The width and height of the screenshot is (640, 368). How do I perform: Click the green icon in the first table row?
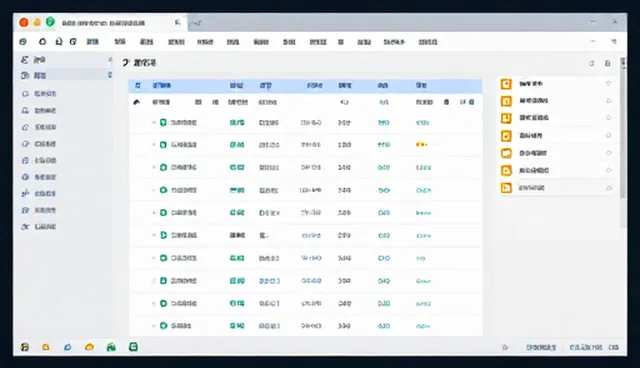(x=163, y=122)
